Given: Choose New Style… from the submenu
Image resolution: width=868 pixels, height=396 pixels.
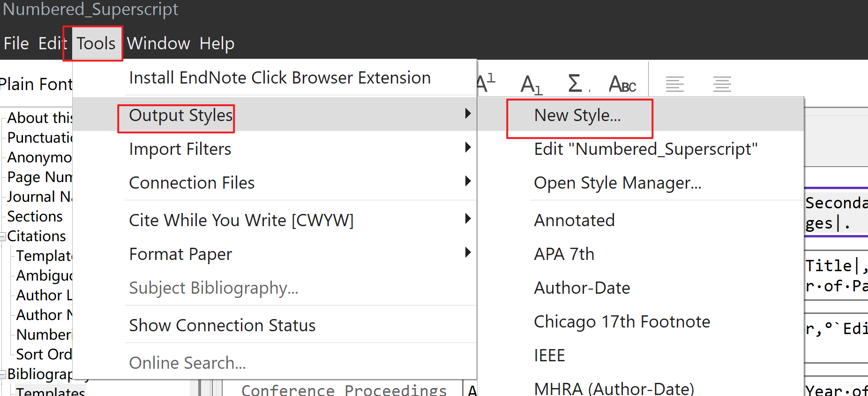Looking at the screenshot, I should click(577, 115).
